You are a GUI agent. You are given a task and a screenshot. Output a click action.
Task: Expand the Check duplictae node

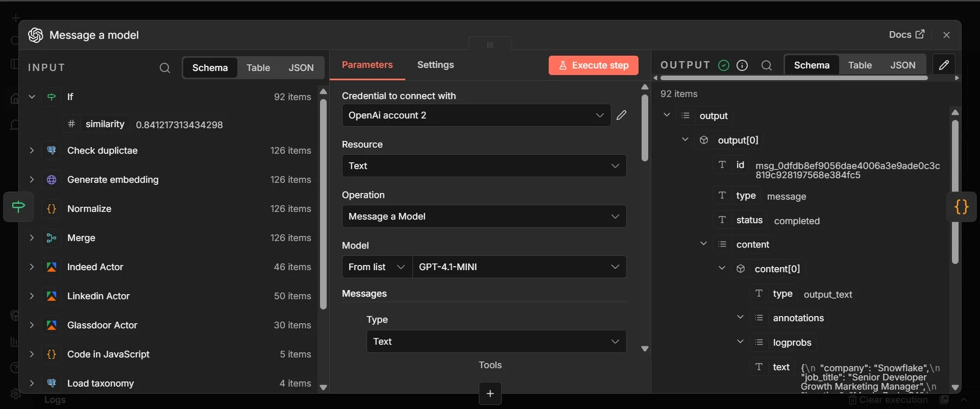32,151
